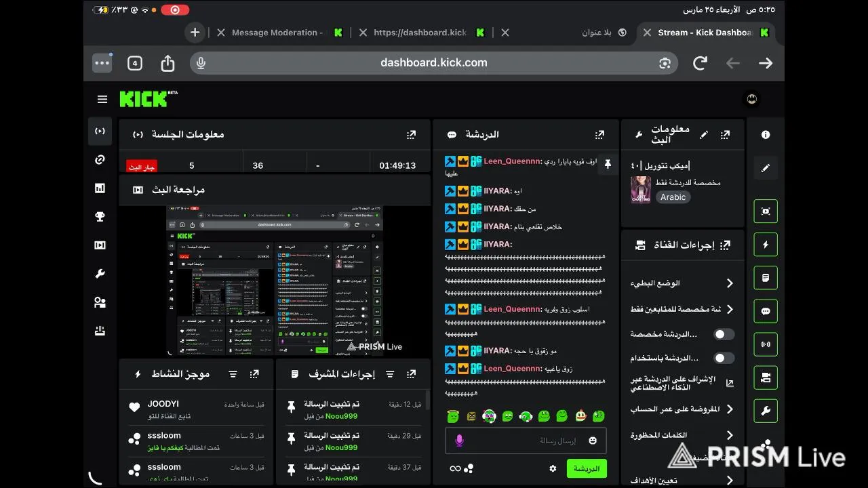This screenshot has width=868, height=488.
Task: Edit stream info using the pencil icon in panel header
Action: tap(704, 134)
